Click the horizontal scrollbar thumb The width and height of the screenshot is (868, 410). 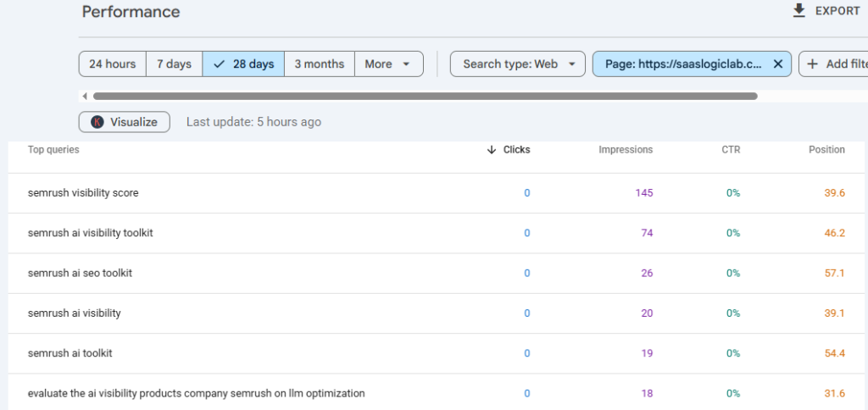[426, 97]
